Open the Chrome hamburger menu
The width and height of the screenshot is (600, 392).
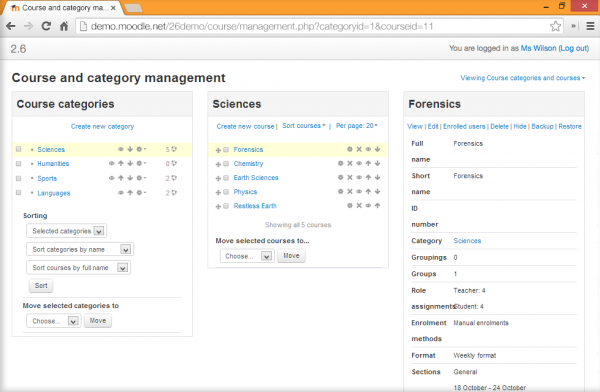tap(590, 26)
